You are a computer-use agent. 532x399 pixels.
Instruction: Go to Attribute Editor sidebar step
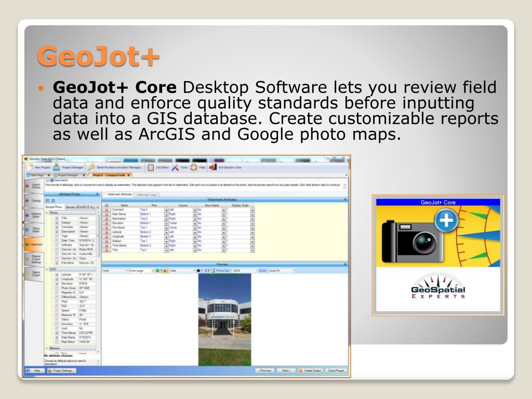pyautogui.click(x=34, y=215)
